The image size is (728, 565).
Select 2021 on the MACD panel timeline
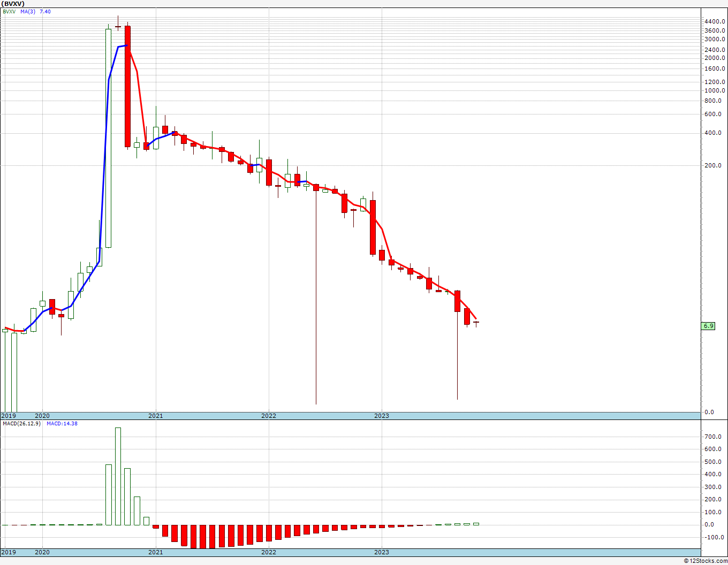155,552
